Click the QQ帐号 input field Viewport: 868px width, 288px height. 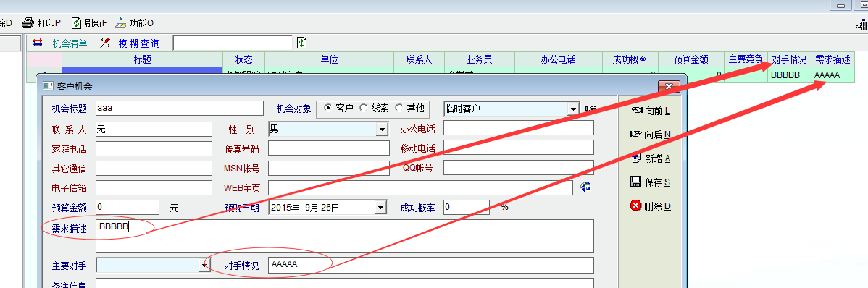coord(519,167)
